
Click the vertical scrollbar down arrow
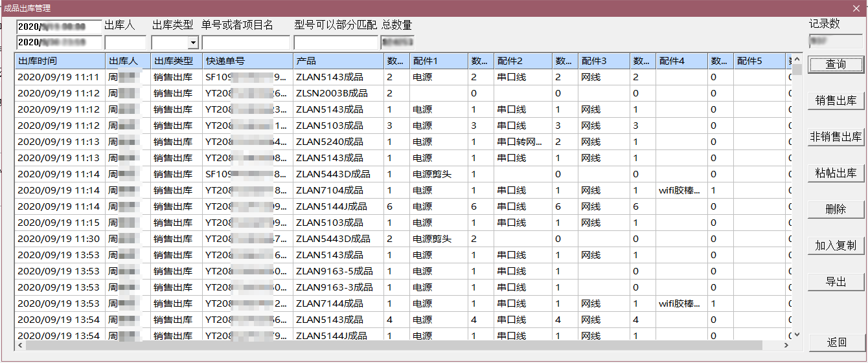pos(797,335)
